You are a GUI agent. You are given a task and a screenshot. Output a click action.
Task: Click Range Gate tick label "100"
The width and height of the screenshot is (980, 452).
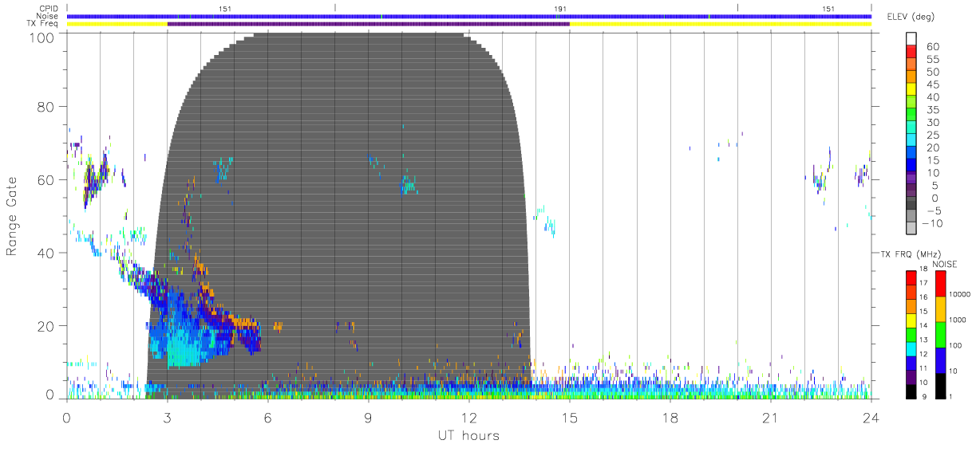pos(41,37)
